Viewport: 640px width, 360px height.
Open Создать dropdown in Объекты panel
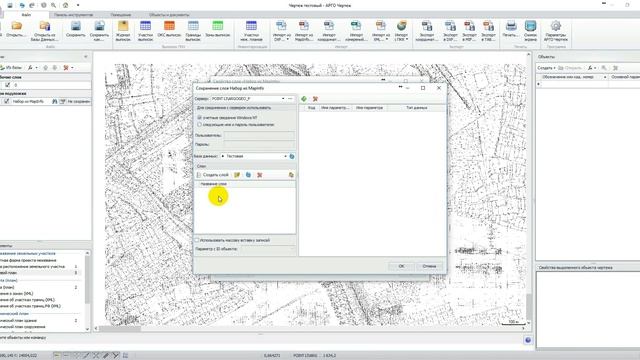(546, 68)
